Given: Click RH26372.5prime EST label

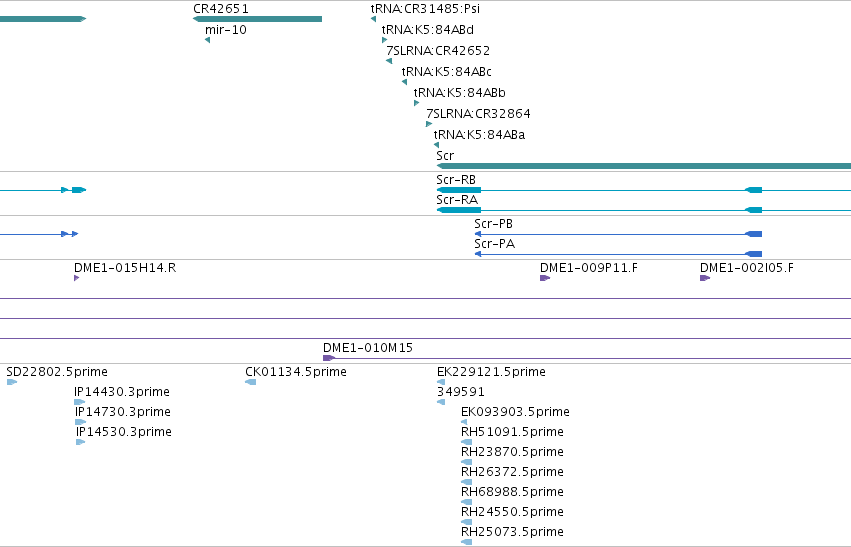Looking at the screenshot, I should (x=512, y=472).
